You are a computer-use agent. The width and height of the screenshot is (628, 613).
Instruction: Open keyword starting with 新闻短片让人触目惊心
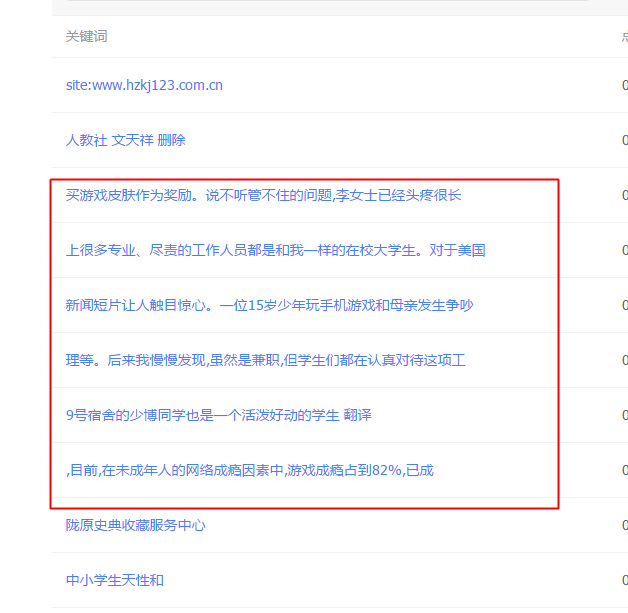tap(269, 305)
